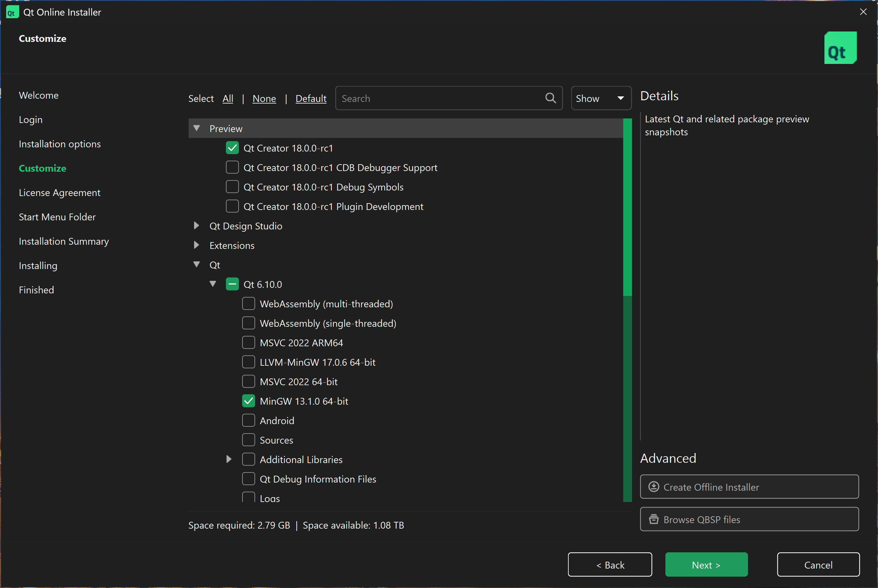This screenshot has width=878, height=588.
Task: Select the Installing step in sidebar
Action: pyautogui.click(x=38, y=266)
